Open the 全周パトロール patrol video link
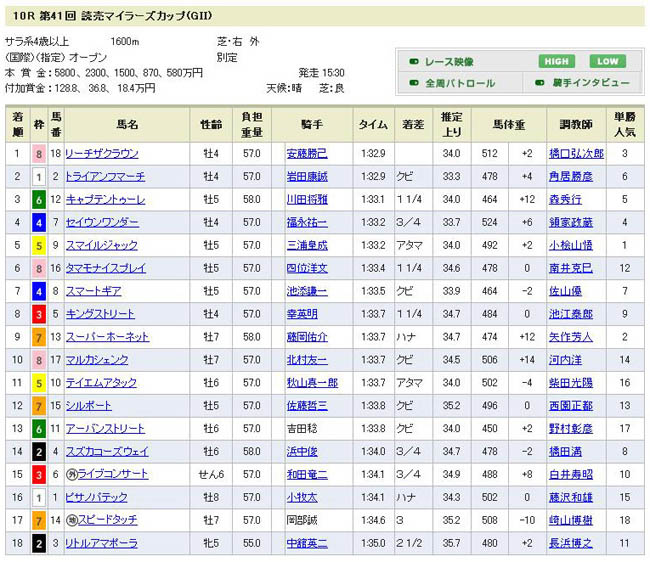 click(x=460, y=83)
